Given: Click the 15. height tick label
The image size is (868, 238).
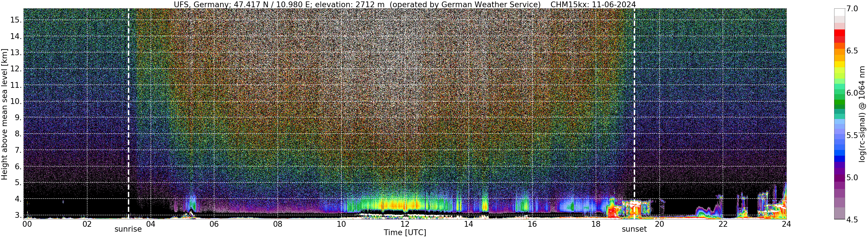Looking at the screenshot, I should [16, 20].
